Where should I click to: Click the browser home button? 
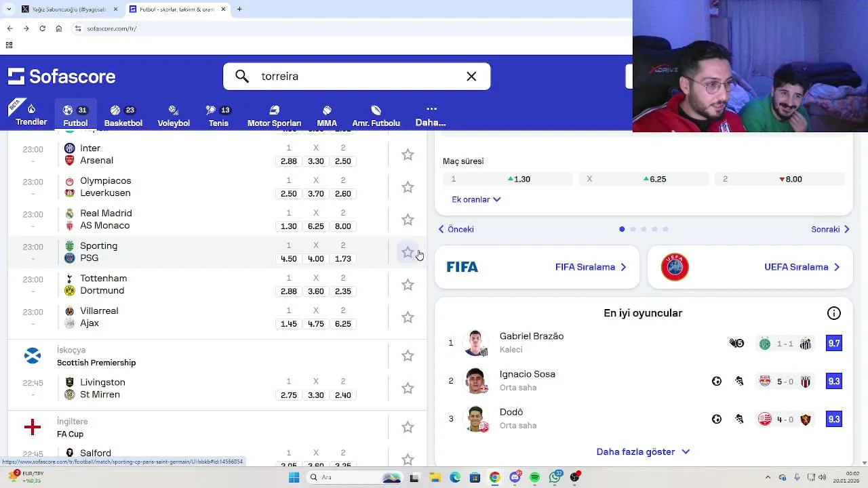coord(58,28)
